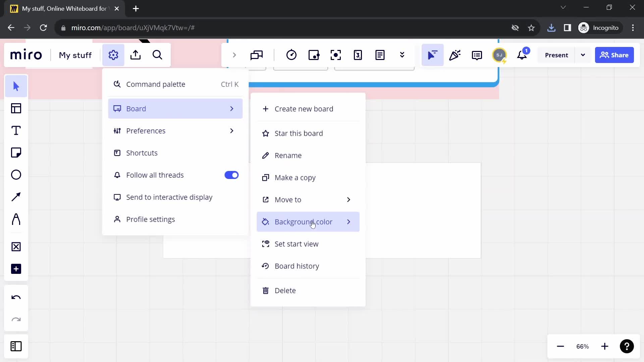Zoom out with minus button
This screenshot has width=644, height=362.
(x=560, y=346)
